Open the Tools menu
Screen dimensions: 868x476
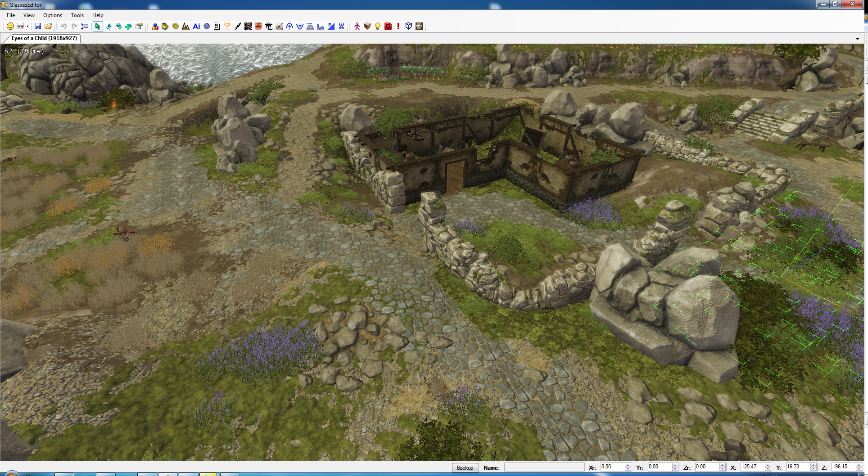[77, 15]
